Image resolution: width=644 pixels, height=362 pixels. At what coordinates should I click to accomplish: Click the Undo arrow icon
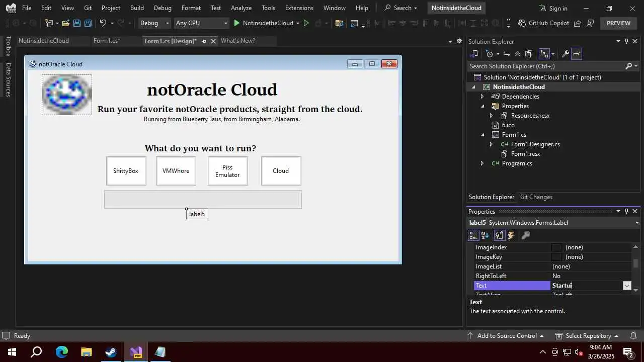(103, 23)
